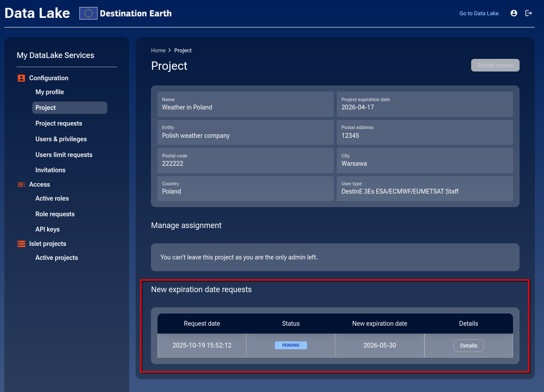Viewport: 544px width, 392px height.
Task: Click the Islet projects server icon
Action: click(21, 244)
